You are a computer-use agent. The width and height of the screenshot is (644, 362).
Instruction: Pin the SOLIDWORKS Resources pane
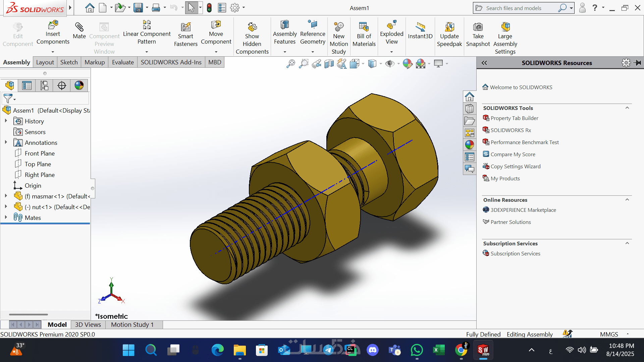point(638,63)
